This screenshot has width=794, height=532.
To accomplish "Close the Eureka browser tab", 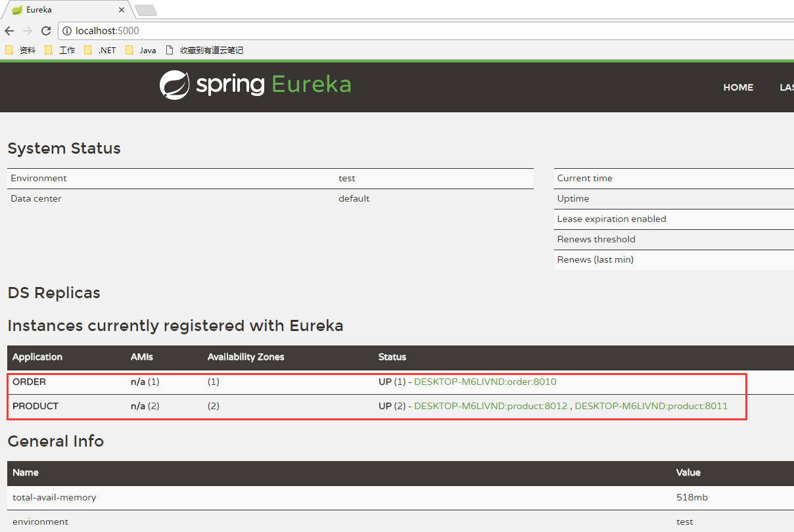I will 122,10.
